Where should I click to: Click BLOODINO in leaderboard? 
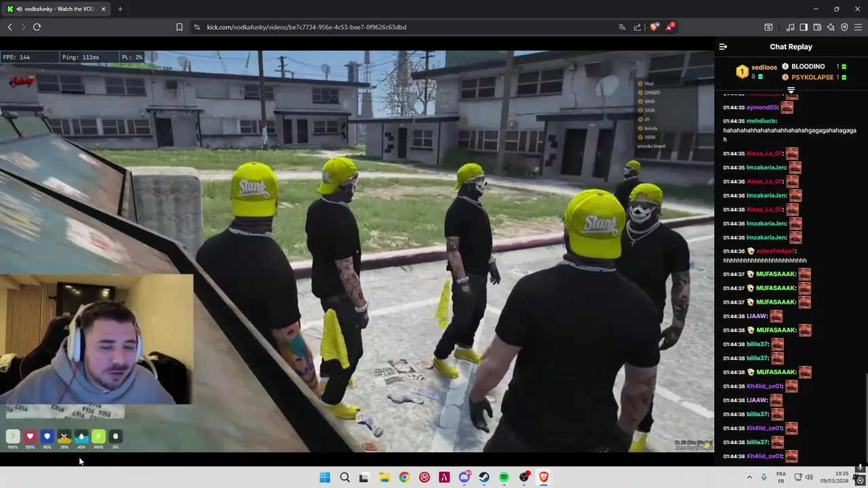point(808,66)
